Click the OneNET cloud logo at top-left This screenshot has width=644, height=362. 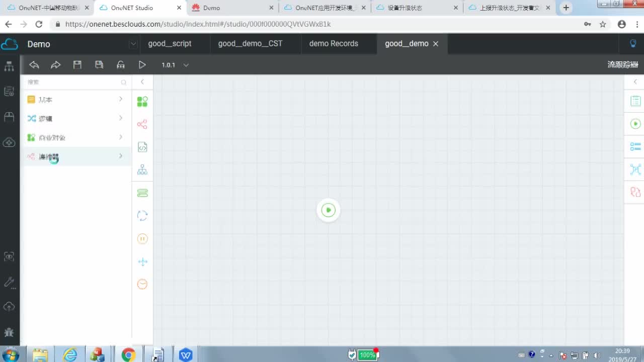[9, 44]
